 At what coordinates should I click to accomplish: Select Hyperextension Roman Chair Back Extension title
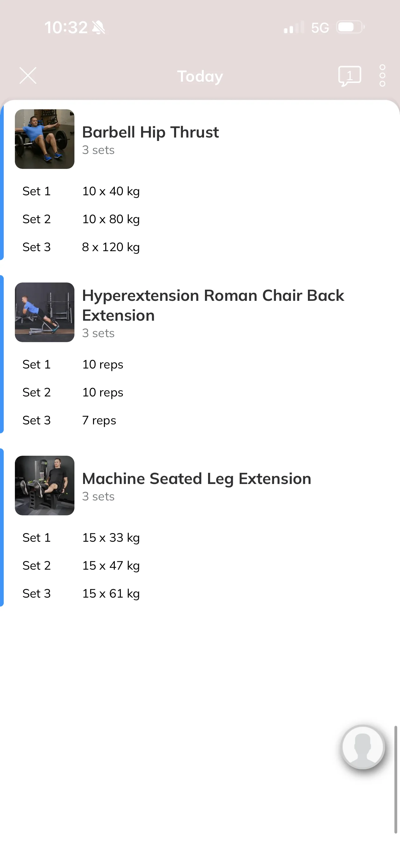(213, 305)
